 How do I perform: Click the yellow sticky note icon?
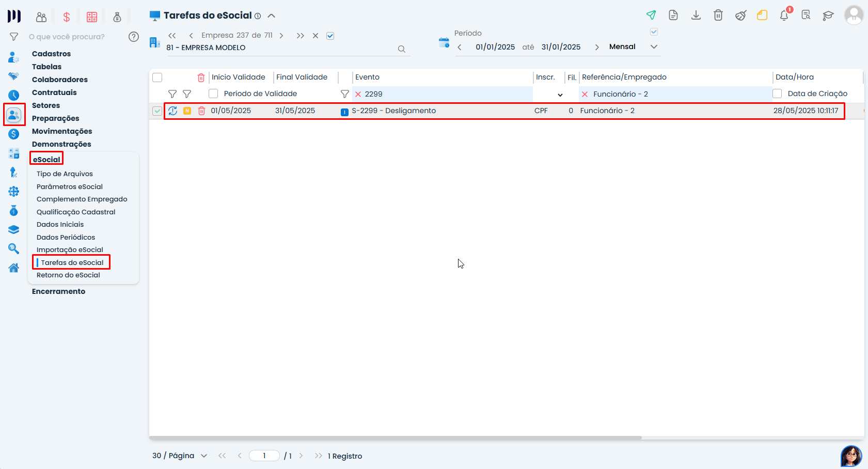tap(762, 15)
